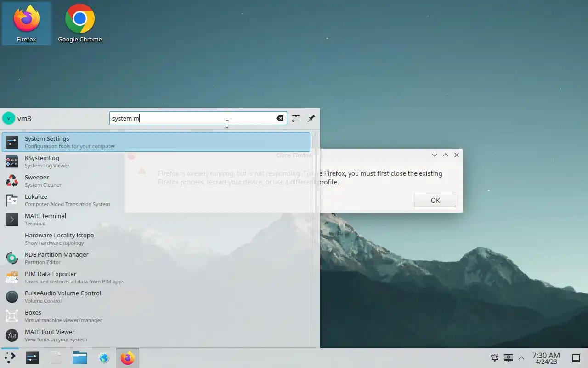The height and width of the screenshot is (368, 588).
Task: Click OK in the Firefox dialog
Action: [x=435, y=200]
